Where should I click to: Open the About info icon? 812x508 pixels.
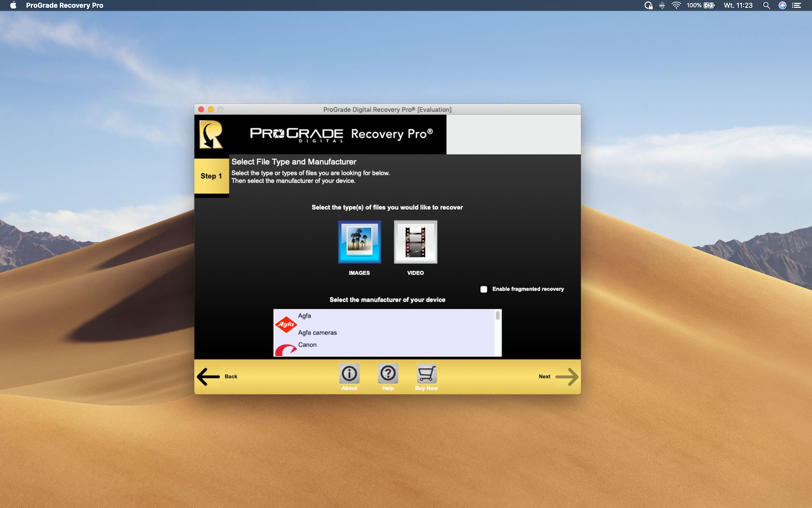tap(349, 374)
